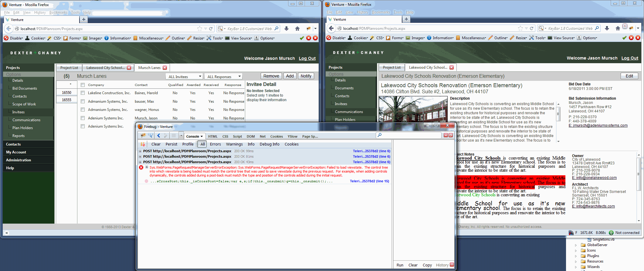The height and width of the screenshot is (271, 644).
Task: Toggle break on all errors in Firebug
Action: coord(143,144)
